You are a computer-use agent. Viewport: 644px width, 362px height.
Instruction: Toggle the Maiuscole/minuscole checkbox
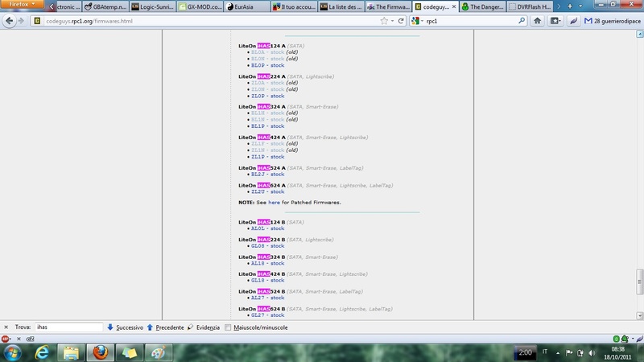point(229,327)
